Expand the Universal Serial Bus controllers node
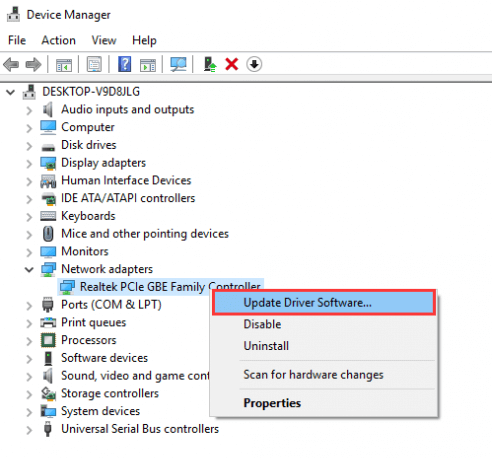Screen dimensions: 492x458 pyautogui.click(x=29, y=429)
